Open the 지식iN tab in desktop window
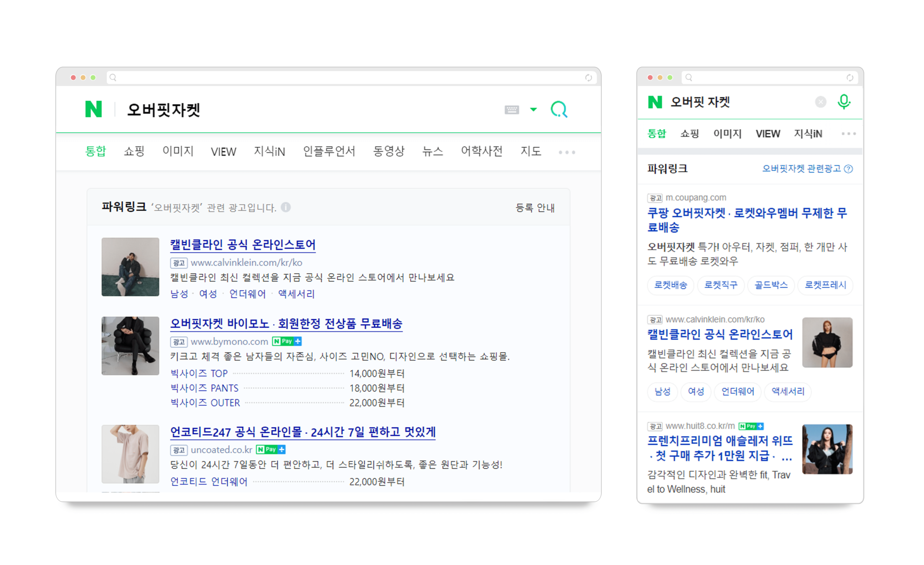The image size is (924, 565). pos(269,151)
